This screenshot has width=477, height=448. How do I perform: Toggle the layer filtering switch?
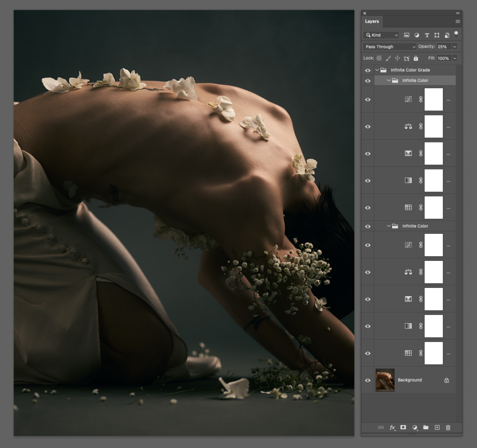tap(456, 34)
